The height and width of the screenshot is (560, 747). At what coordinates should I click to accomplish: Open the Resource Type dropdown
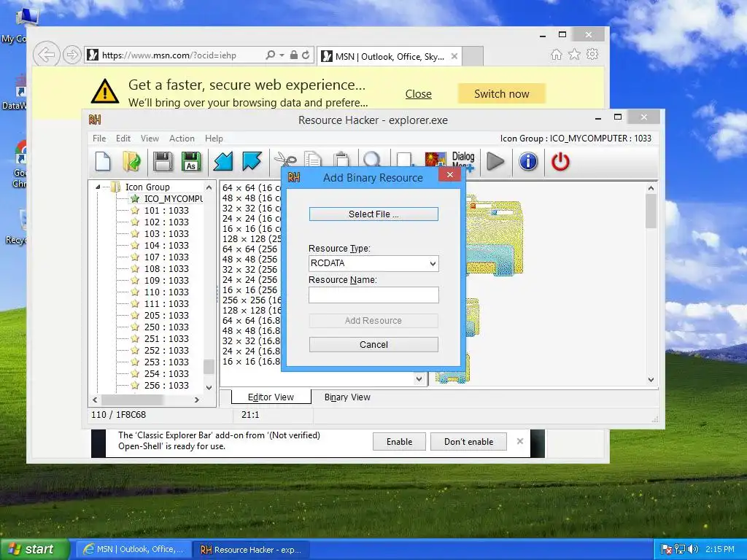point(433,263)
